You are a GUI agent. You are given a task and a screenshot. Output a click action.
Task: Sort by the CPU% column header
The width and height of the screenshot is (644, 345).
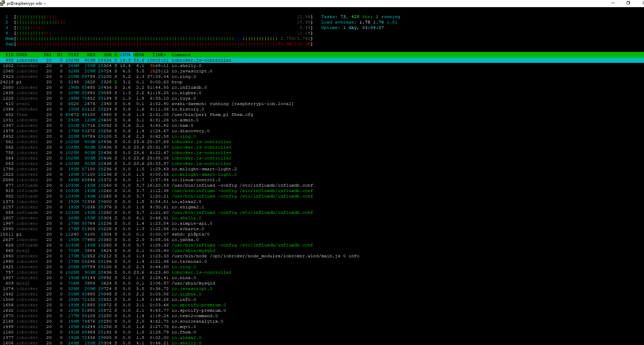[125, 55]
